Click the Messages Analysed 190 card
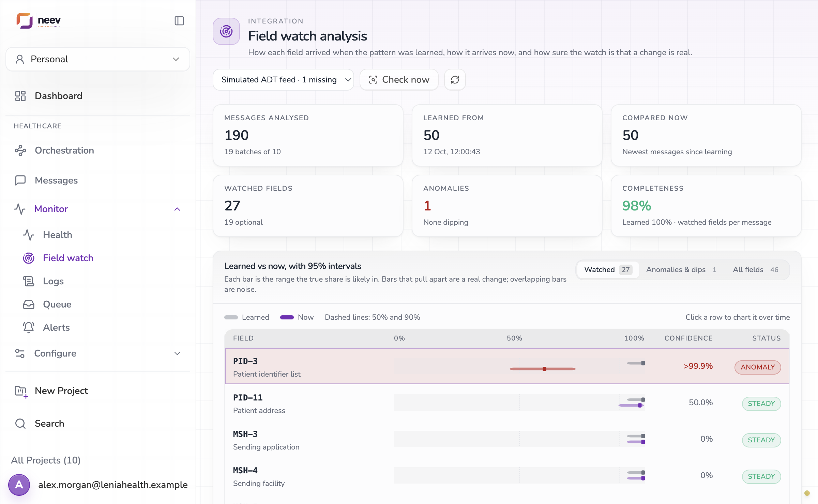Screen dimensions: 818x504 [308, 135]
